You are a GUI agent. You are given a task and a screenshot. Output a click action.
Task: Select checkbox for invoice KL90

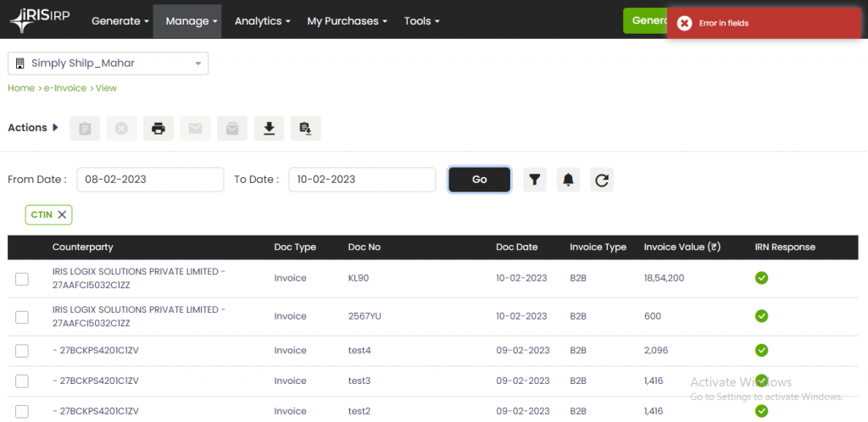(22, 279)
